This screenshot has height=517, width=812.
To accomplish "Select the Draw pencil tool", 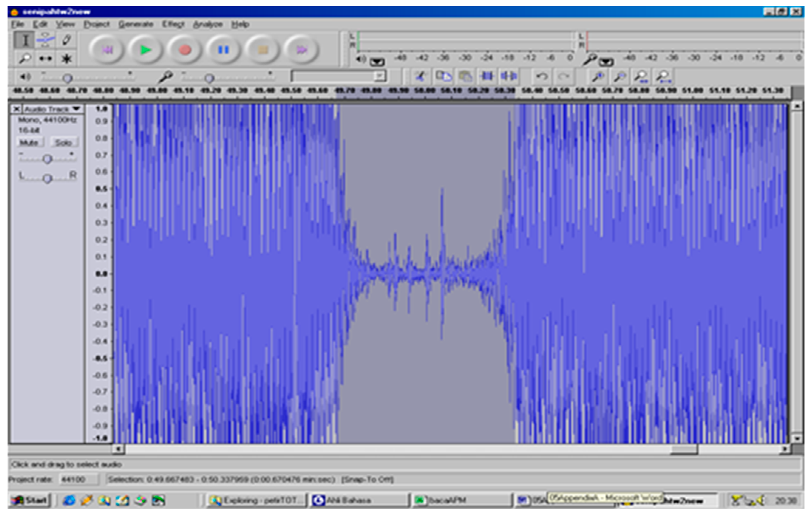I will tap(67, 40).
